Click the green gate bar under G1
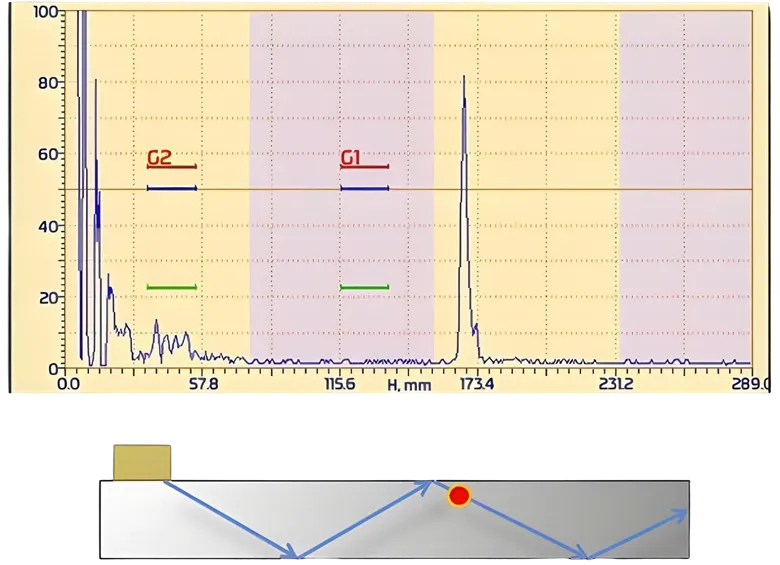This screenshot has width=780, height=565. 365,287
